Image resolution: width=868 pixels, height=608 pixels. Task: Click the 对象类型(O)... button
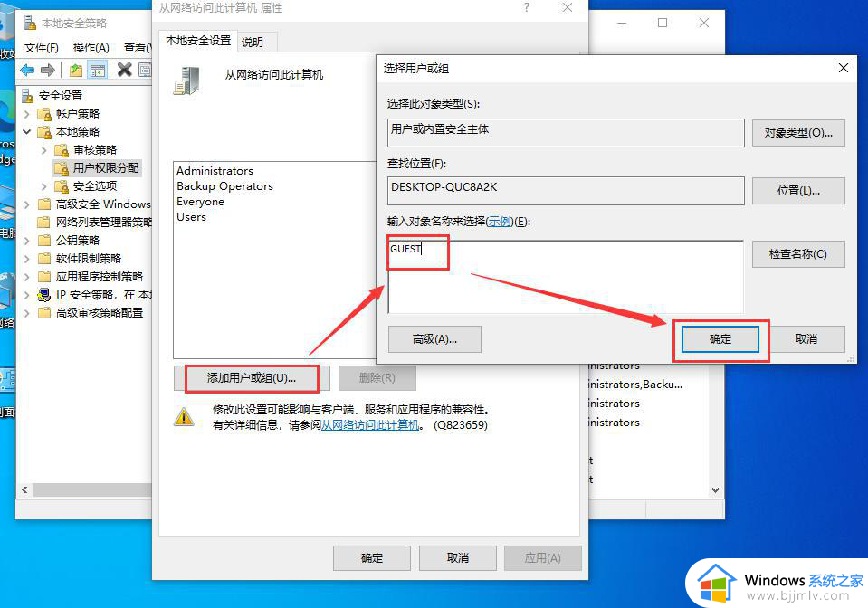798,133
